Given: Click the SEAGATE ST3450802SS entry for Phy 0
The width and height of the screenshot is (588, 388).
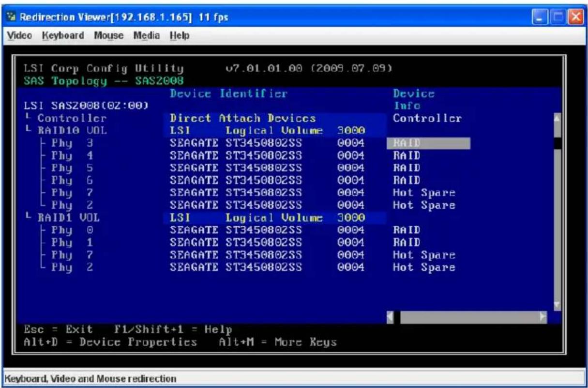Looking at the screenshot, I should pyautogui.click(x=236, y=230).
